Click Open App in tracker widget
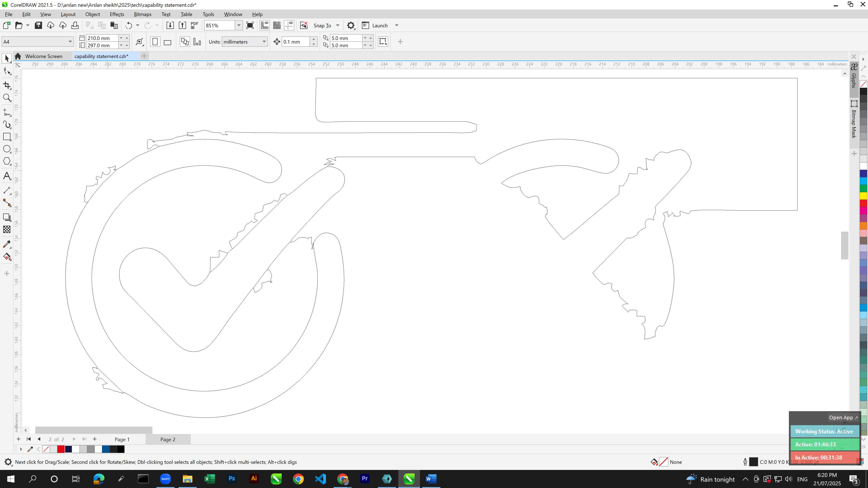The height and width of the screenshot is (488, 868). click(843, 418)
